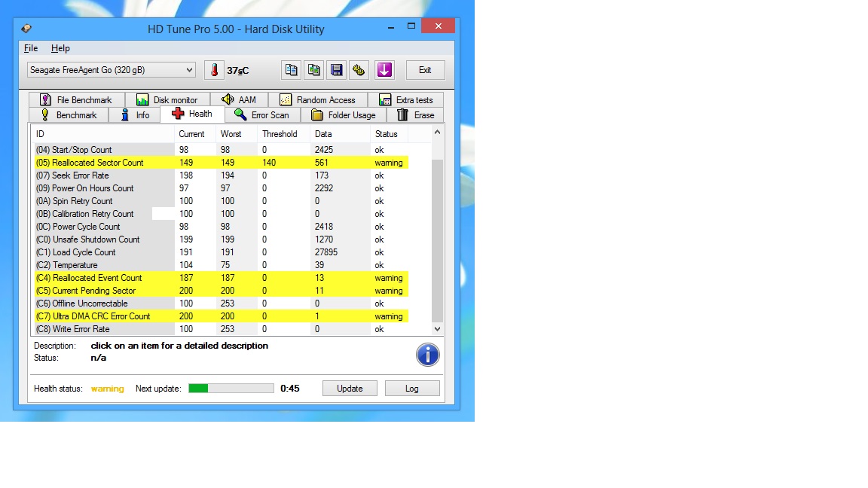The image size is (868, 488).
Task: Select the (C1) Load Cycle Count row
Action: (222, 252)
